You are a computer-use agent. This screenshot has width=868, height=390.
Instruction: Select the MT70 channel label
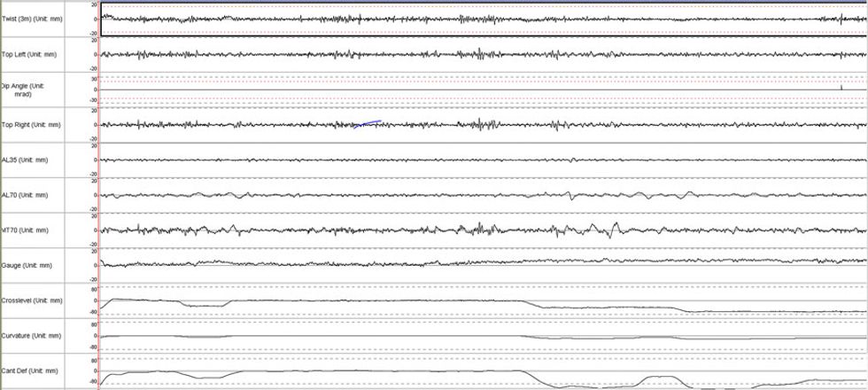25,230
